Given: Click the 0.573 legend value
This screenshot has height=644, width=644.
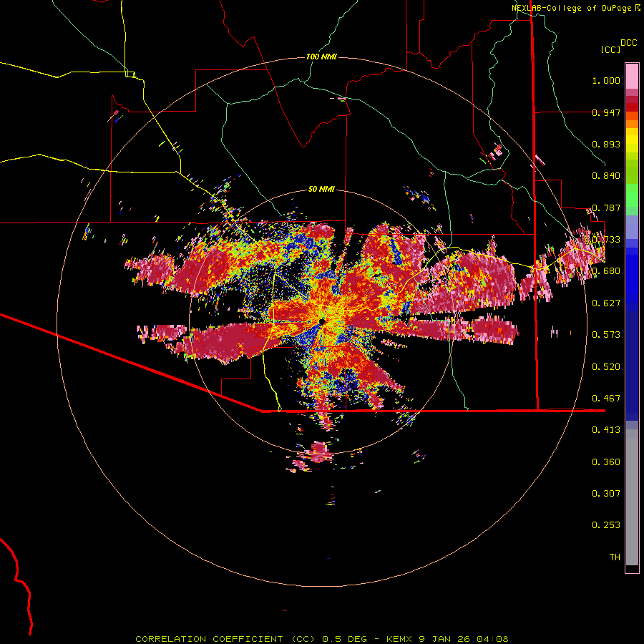Looking at the screenshot, I should [x=606, y=335].
